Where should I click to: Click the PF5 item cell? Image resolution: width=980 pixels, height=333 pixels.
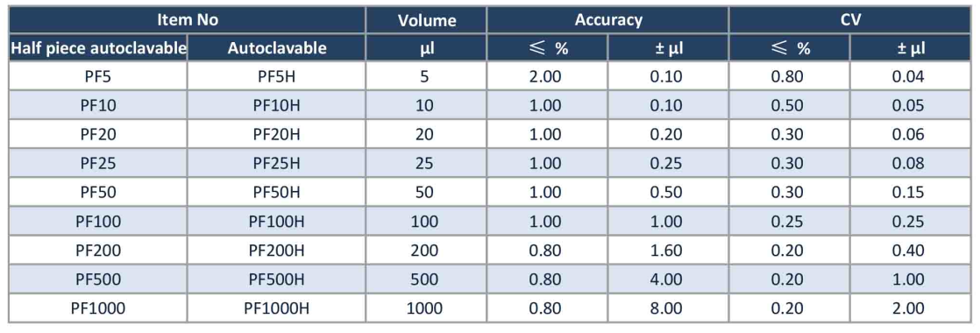click(x=97, y=77)
